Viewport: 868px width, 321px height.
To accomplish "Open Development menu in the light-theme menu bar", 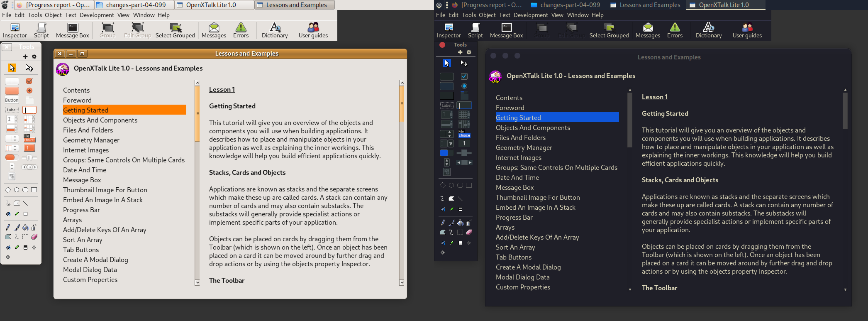I will point(97,15).
